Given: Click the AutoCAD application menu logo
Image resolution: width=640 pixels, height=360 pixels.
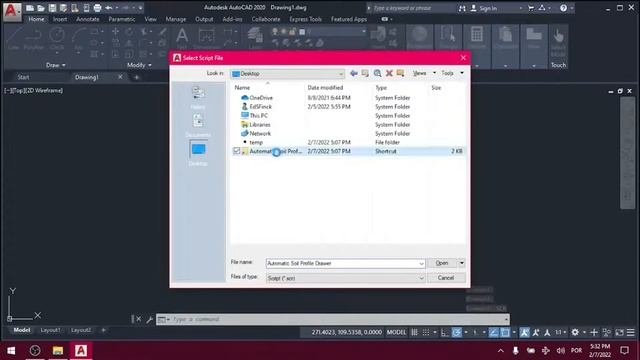Looking at the screenshot, I should point(11,11).
